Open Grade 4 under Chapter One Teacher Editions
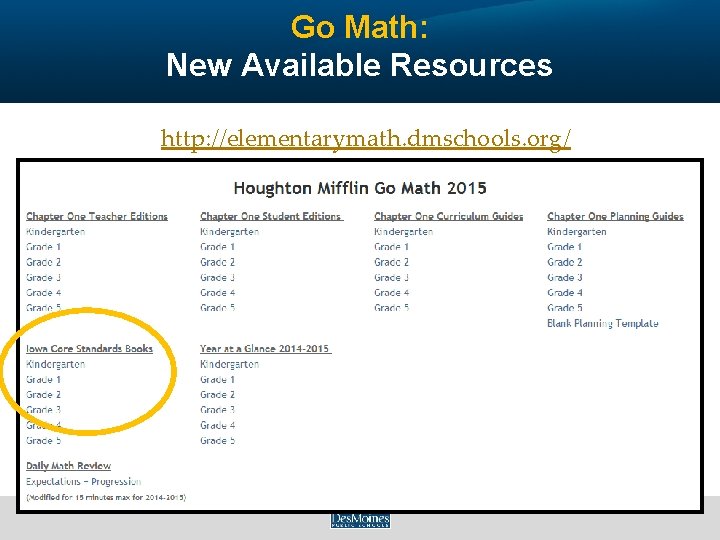The image size is (720, 540). [44, 292]
